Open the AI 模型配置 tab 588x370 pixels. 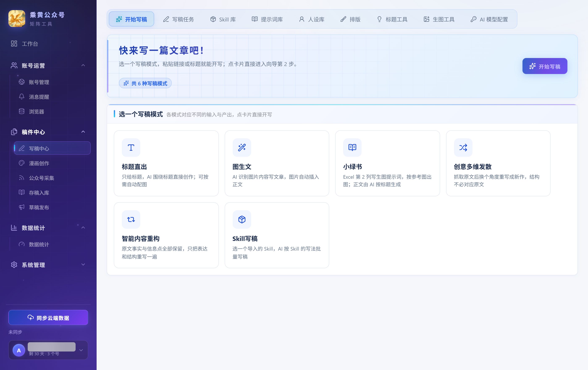point(489,19)
